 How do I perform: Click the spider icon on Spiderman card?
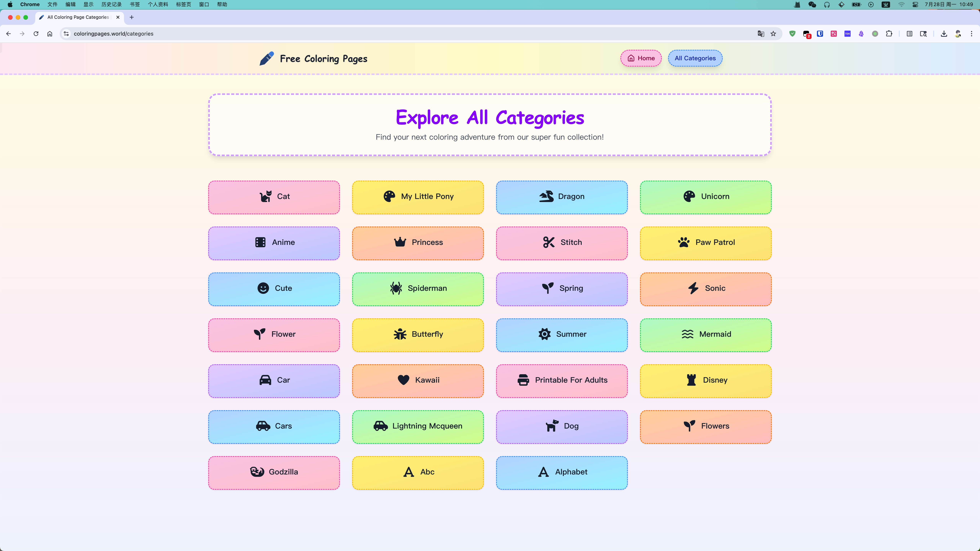(396, 288)
